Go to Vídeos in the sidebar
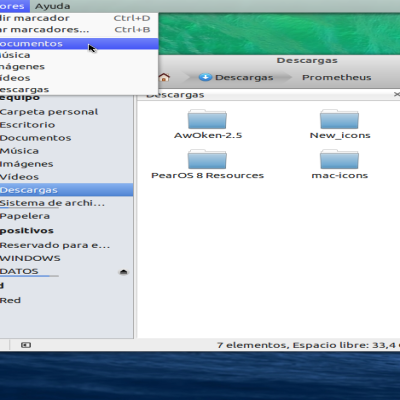 point(67,177)
